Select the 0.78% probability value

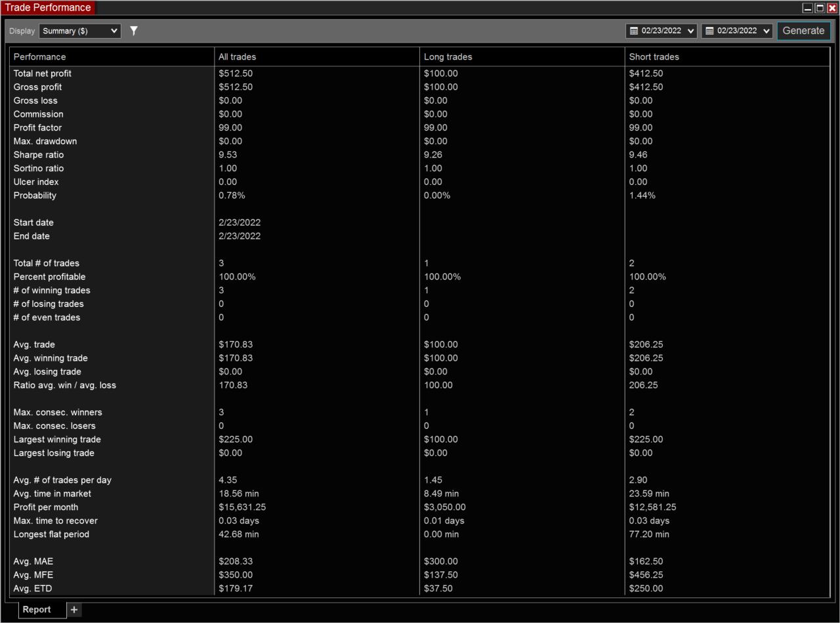click(x=232, y=195)
